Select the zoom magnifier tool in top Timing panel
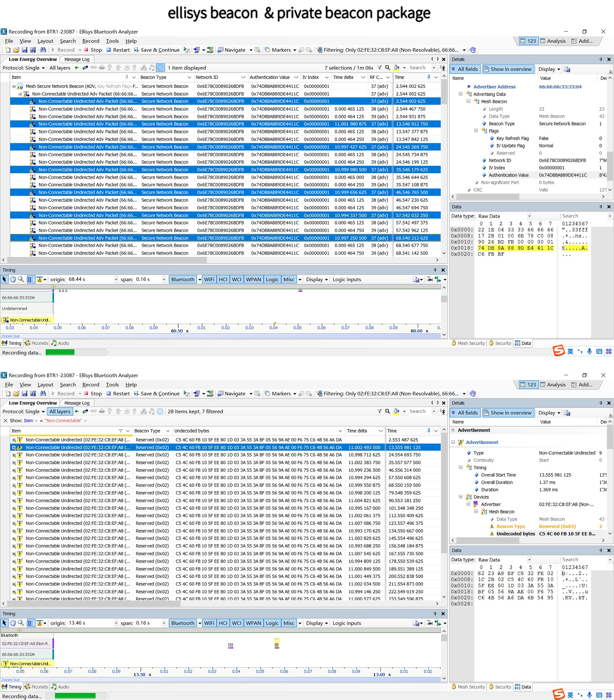The image size is (614, 700). click(x=21, y=280)
